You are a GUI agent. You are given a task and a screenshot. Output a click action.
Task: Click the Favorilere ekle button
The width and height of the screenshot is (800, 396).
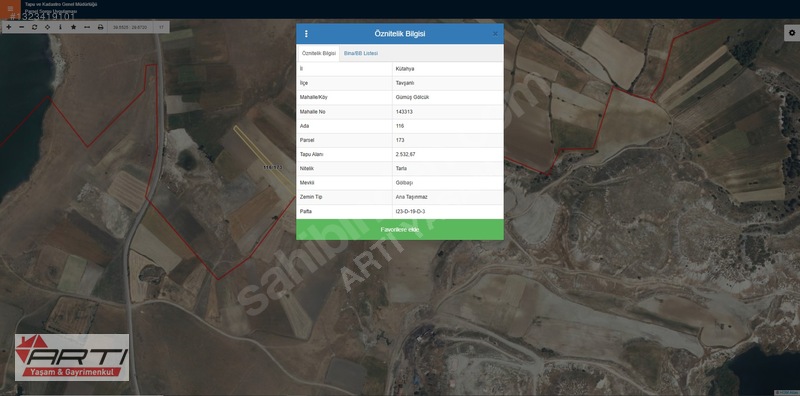tap(400, 230)
